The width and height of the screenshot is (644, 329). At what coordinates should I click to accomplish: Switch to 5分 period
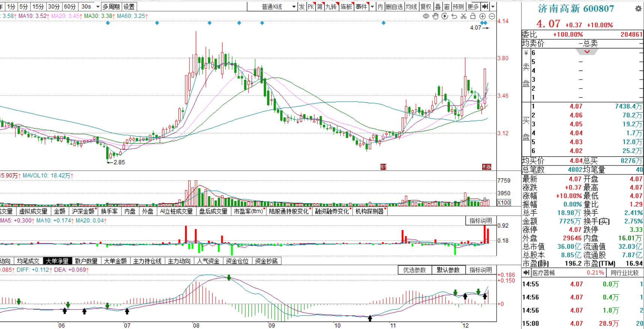pyautogui.click(x=24, y=7)
